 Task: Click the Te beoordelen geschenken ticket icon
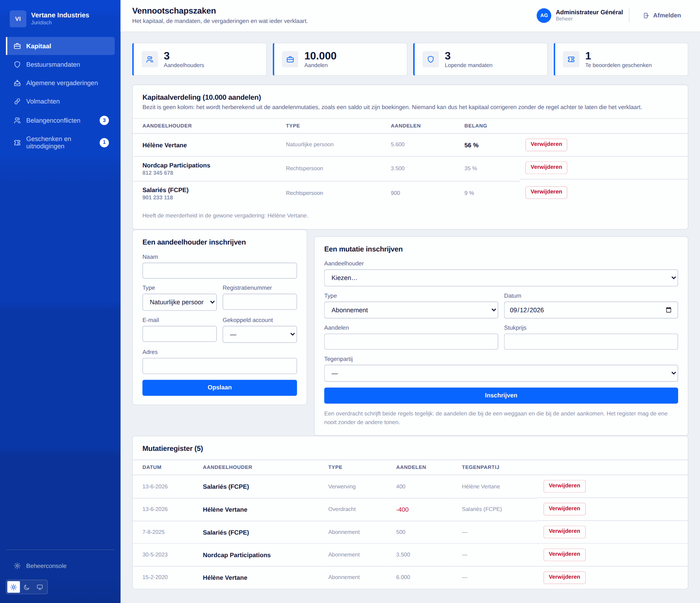pos(571,59)
